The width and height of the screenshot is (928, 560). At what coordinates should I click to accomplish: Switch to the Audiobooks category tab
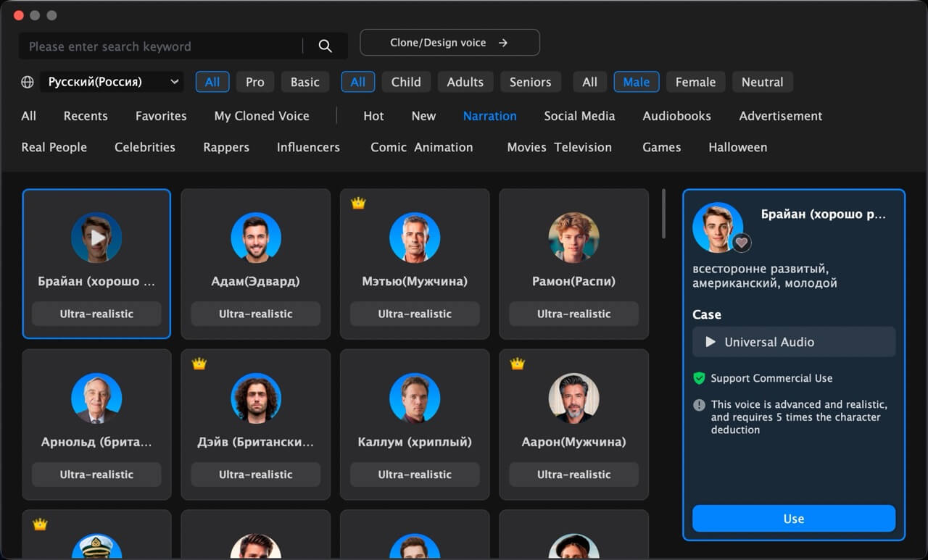point(676,116)
